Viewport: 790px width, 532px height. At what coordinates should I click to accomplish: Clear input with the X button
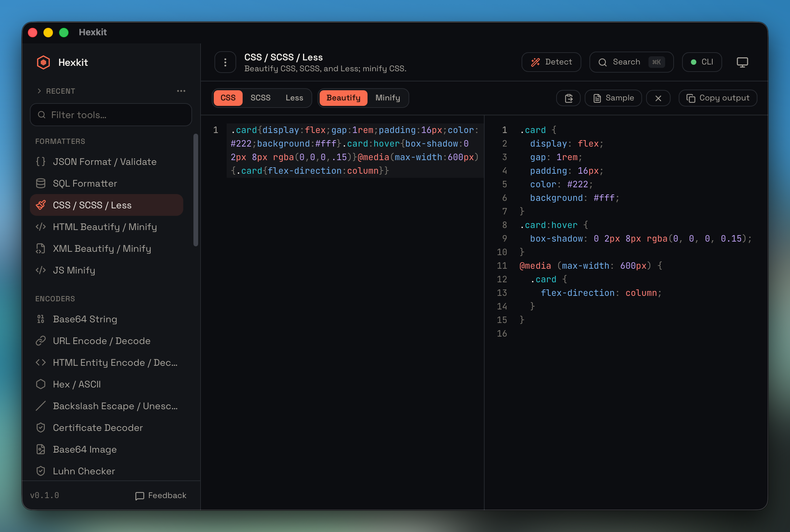pos(658,98)
